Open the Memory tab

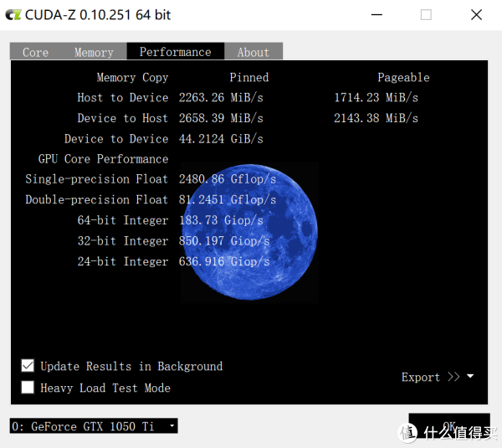point(94,52)
